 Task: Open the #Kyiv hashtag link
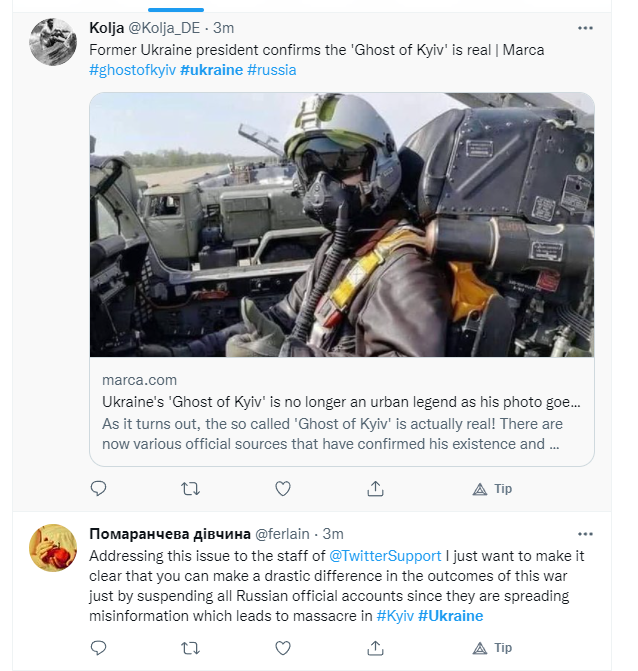pyautogui.click(x=395, y=616)
